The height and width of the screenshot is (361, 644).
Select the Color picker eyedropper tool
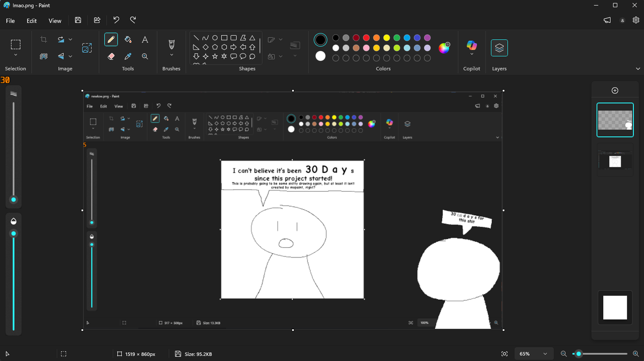point(128,56)
